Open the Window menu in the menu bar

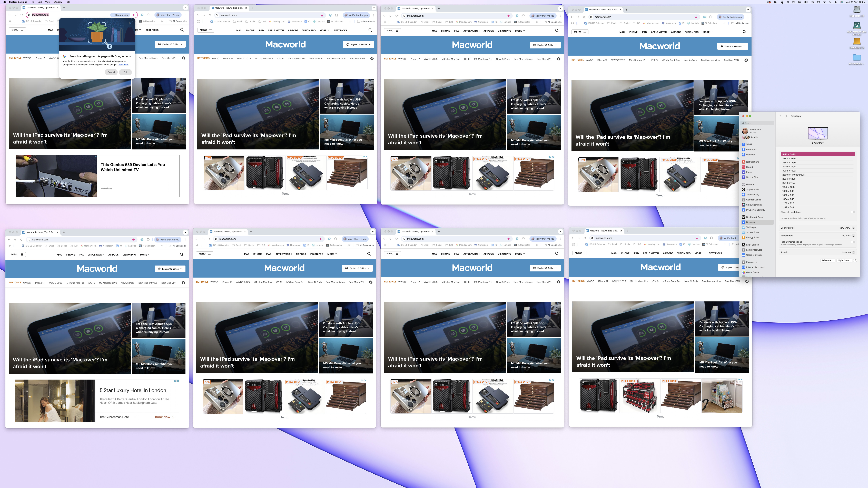click(58, 2)
